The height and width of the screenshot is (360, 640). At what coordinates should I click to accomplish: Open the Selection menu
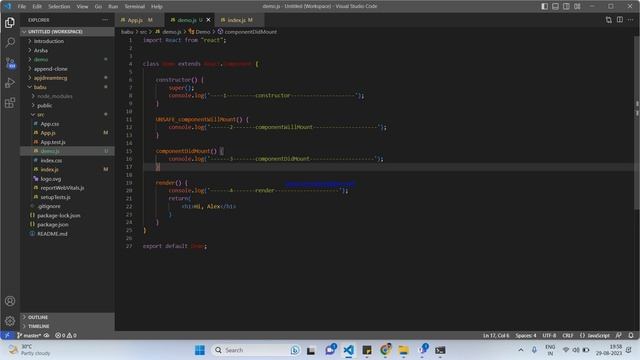(x=59, y=7)
